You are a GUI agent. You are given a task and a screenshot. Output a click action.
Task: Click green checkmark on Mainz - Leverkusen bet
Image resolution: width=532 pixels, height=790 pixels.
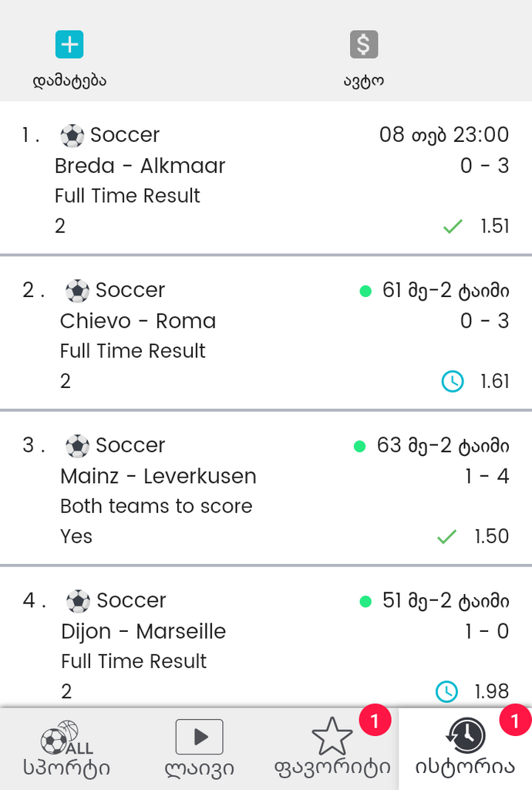[x=446, y=536]
